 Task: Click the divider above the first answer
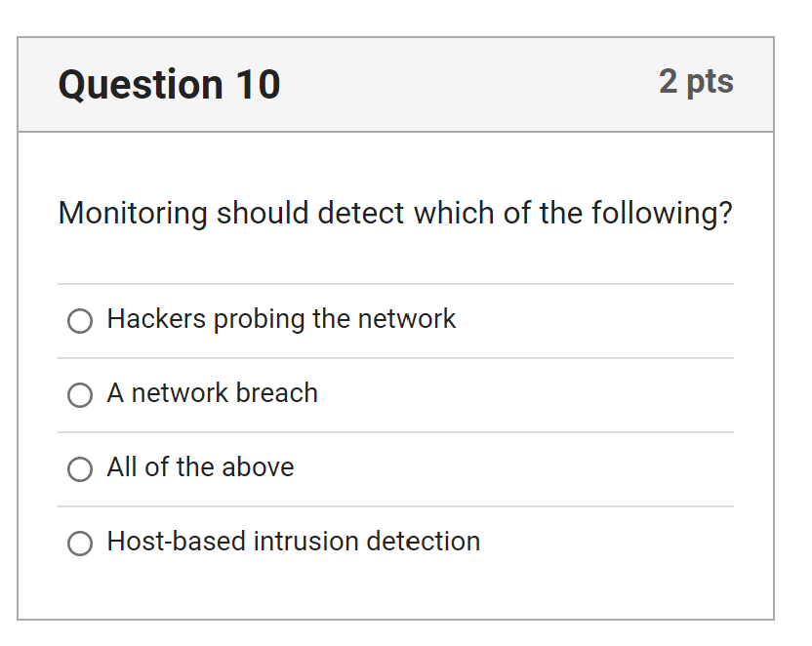(395, 284)
